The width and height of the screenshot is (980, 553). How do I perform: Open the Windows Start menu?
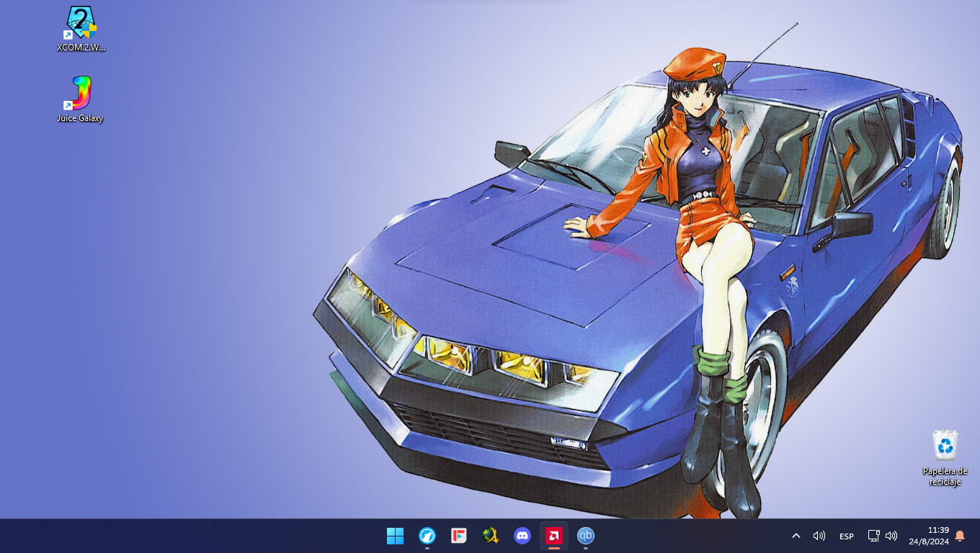click(395, 536)
